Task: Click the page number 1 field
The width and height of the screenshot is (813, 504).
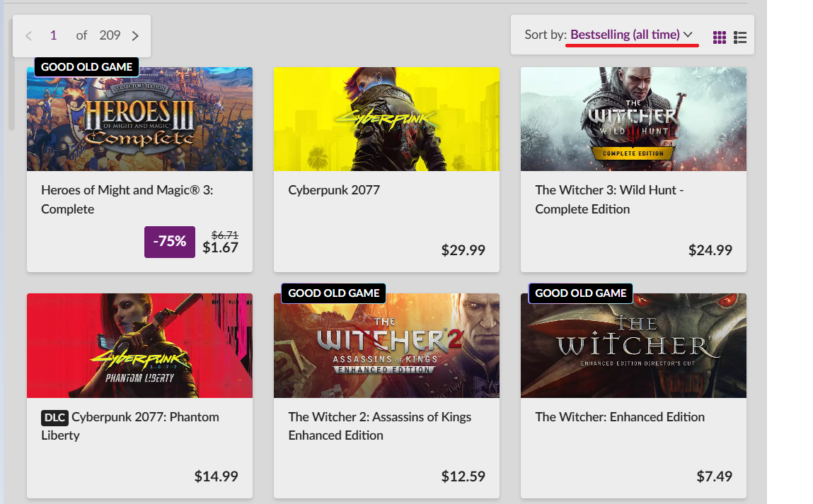Action: point(53,35)
